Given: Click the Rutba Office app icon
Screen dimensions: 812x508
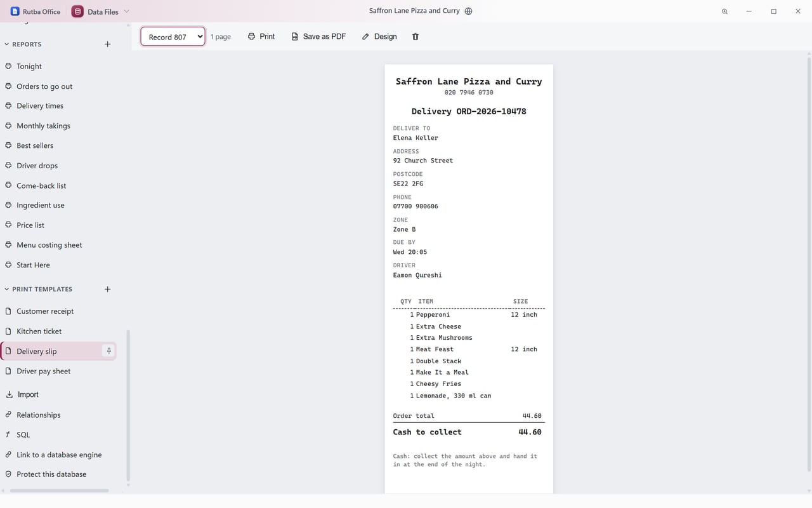Looking at the screenshot, I should point(15,11).
